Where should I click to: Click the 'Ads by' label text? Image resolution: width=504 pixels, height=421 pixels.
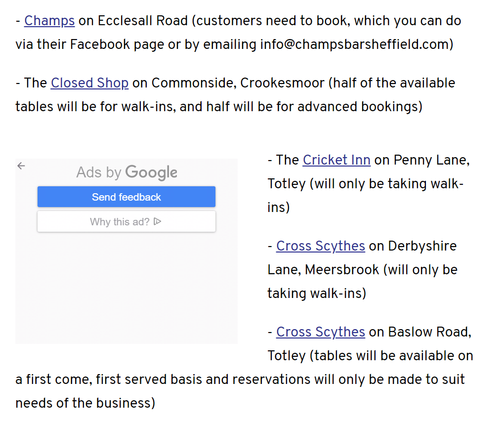click(x=99, y=172)
